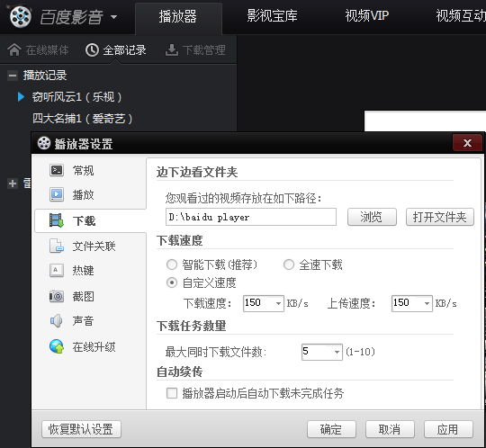Open the 截图 camera icon settings
This screenshot has width=486, height=448.
pos(57,296)
